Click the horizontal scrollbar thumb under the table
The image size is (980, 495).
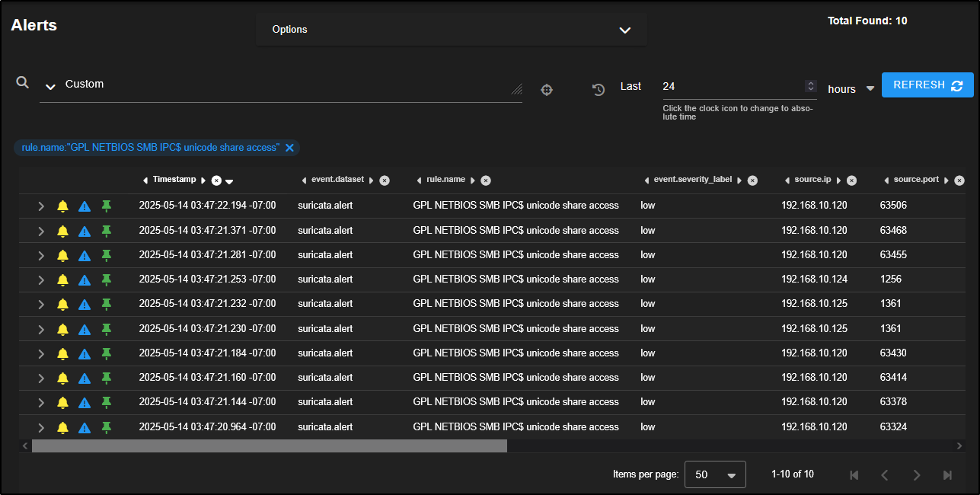(x=269, y=446)
